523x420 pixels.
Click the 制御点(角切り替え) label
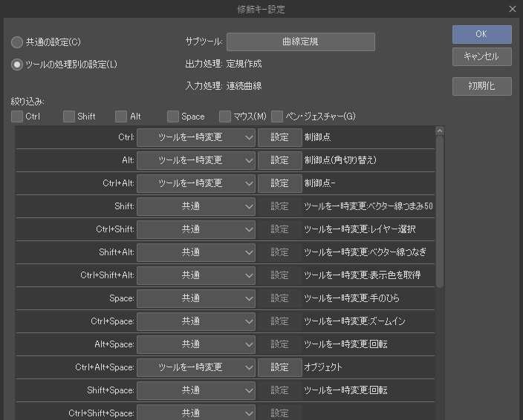point(340,160)
